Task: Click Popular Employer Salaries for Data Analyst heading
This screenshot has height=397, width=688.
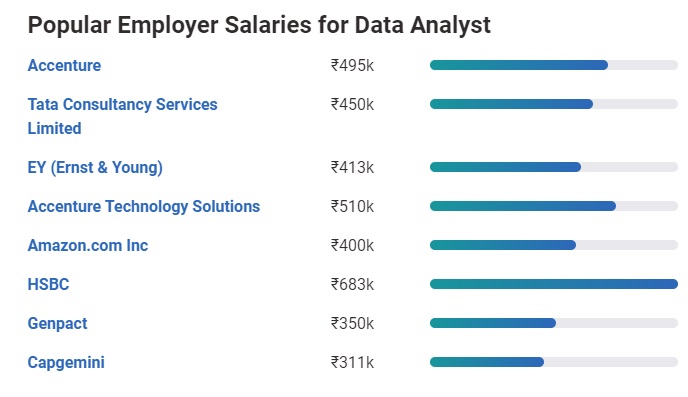Action: (x=259, y=25)
